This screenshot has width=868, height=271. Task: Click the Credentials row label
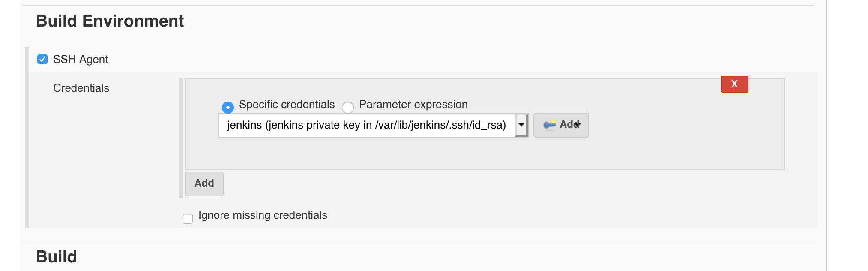coord(81,88)
